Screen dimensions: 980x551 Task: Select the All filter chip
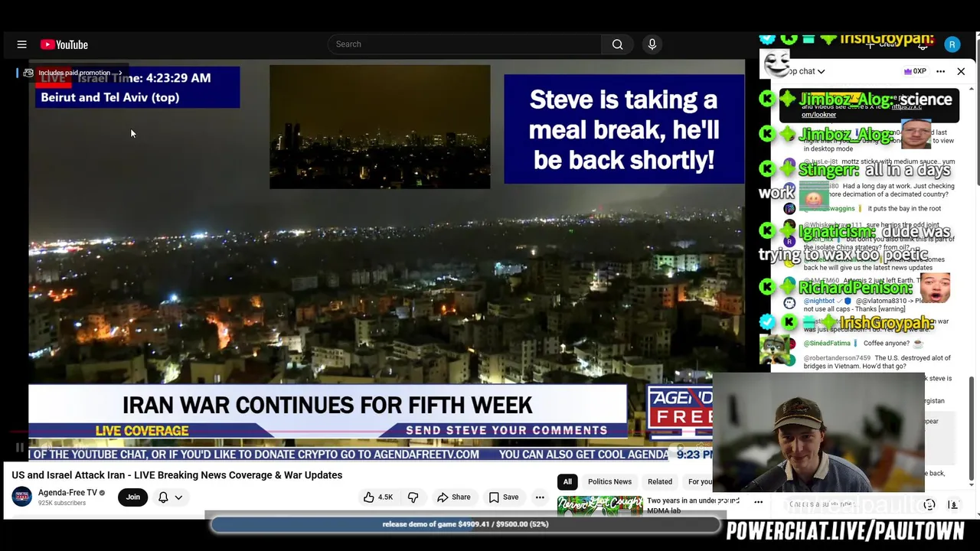[x=567, y=482]
